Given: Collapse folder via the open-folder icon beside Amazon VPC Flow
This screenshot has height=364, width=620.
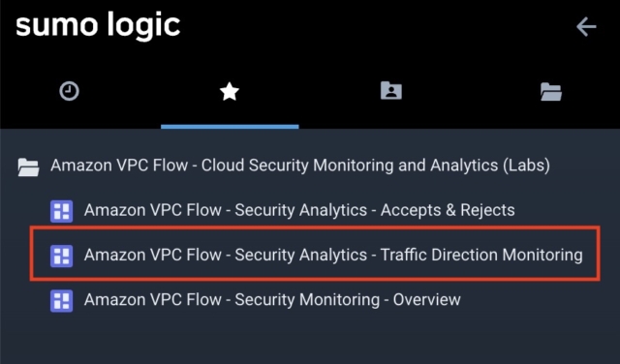Looking at the screenshot, I should [x=28, y=167].
